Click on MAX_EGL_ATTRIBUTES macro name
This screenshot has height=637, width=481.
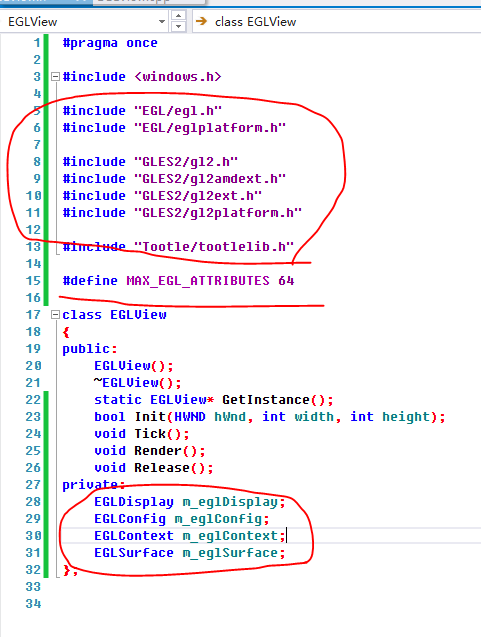coord(198,281)
